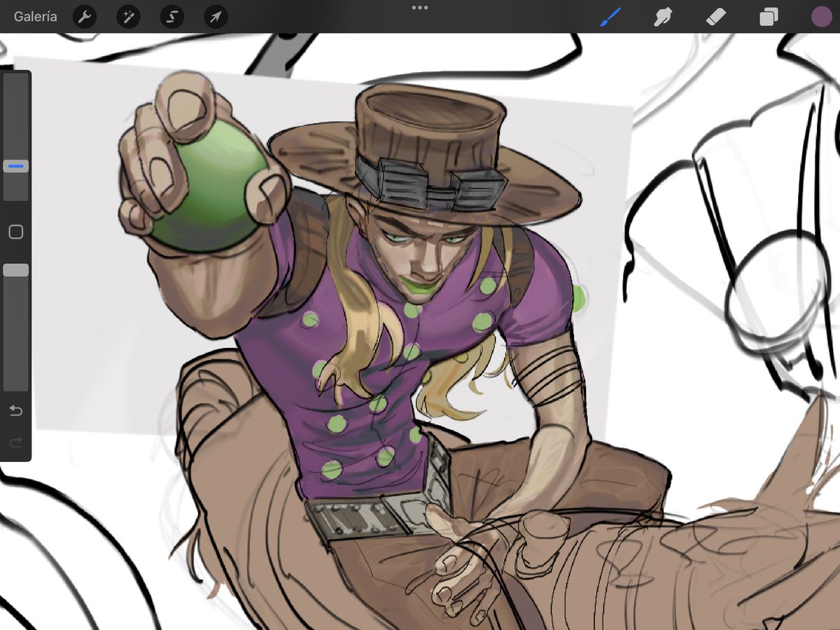Select the Eraser tool
This screenshot has width=840, height=630.
[717, 17]
